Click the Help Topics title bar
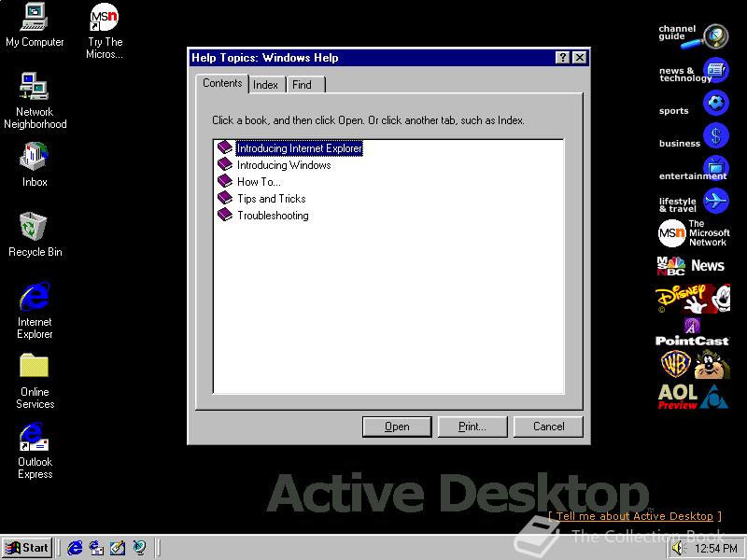Screen dimensions: 747x560 372,58
